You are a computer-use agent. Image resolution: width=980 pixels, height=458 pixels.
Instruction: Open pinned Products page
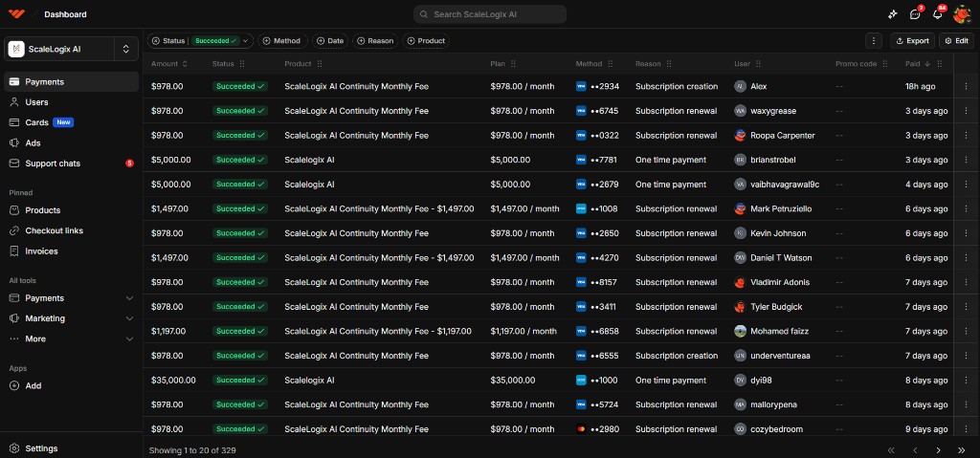click(x=71, y=210)
